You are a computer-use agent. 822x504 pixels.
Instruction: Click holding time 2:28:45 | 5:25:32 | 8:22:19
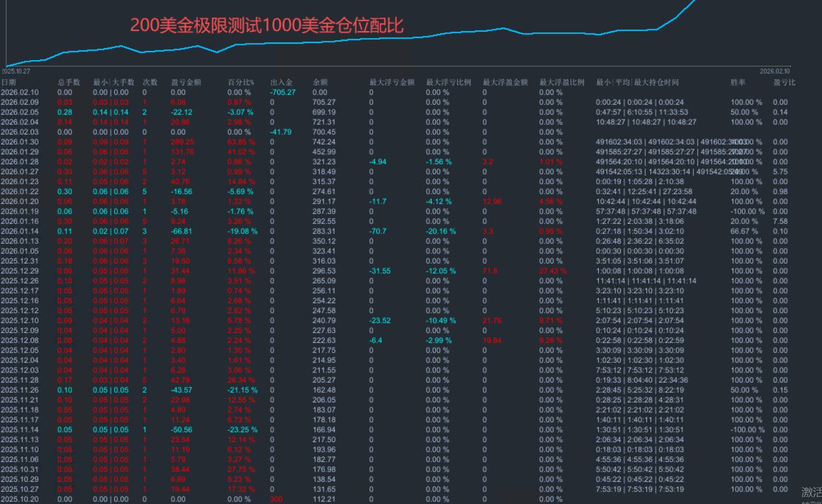[x=639, y=390]
